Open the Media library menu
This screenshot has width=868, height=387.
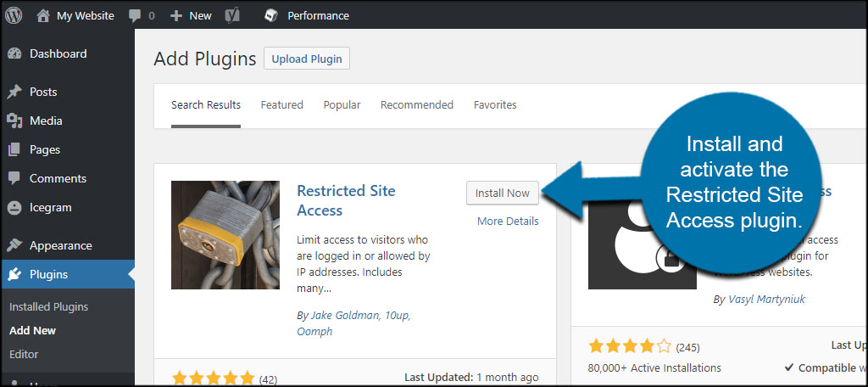(x=46, y=121)
